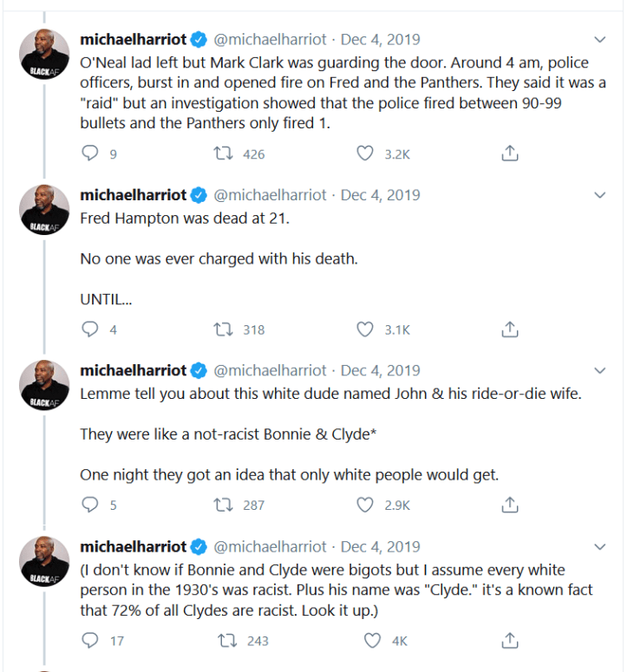Like the tweet with 4K likes
Viewport: 627px width, 672px height.
373,641
